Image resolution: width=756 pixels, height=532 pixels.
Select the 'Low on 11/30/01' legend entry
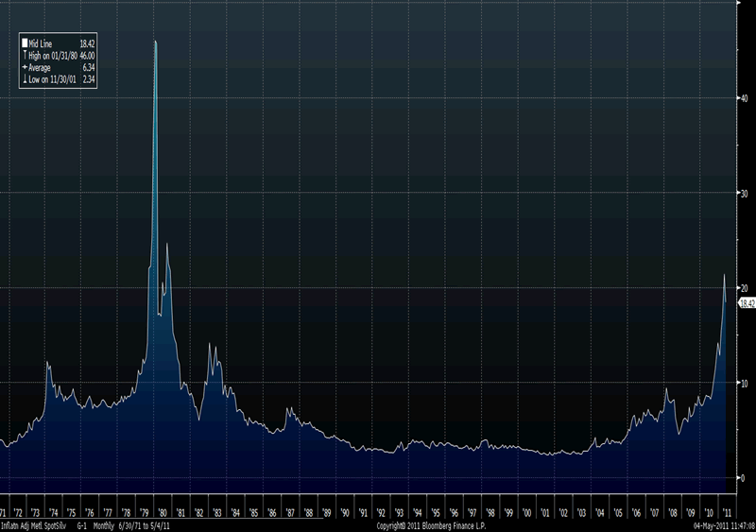pyautogui.click(x=59, y=79)
